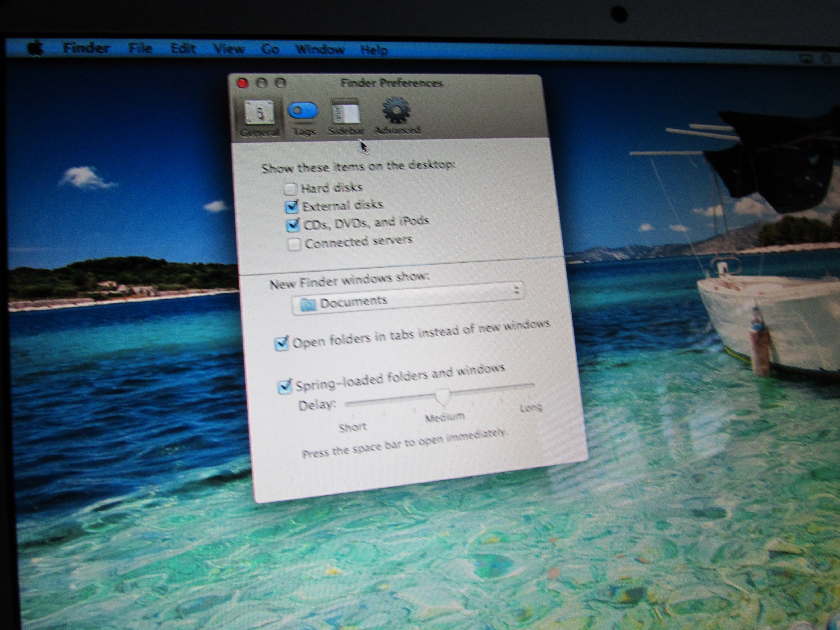Click the yellow minimize window button
Viewport: 840px width, 630px height.
(x=262, y=83)
